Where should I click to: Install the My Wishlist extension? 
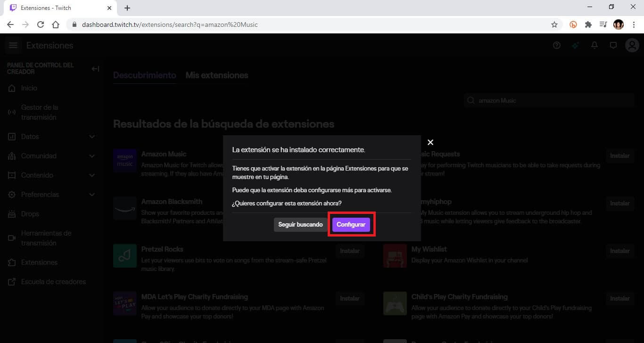tap(620, 251)
